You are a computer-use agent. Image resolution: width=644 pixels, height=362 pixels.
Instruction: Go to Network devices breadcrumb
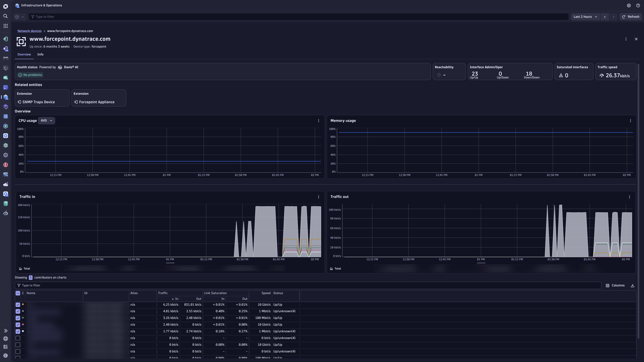click(x=30, y=31)
